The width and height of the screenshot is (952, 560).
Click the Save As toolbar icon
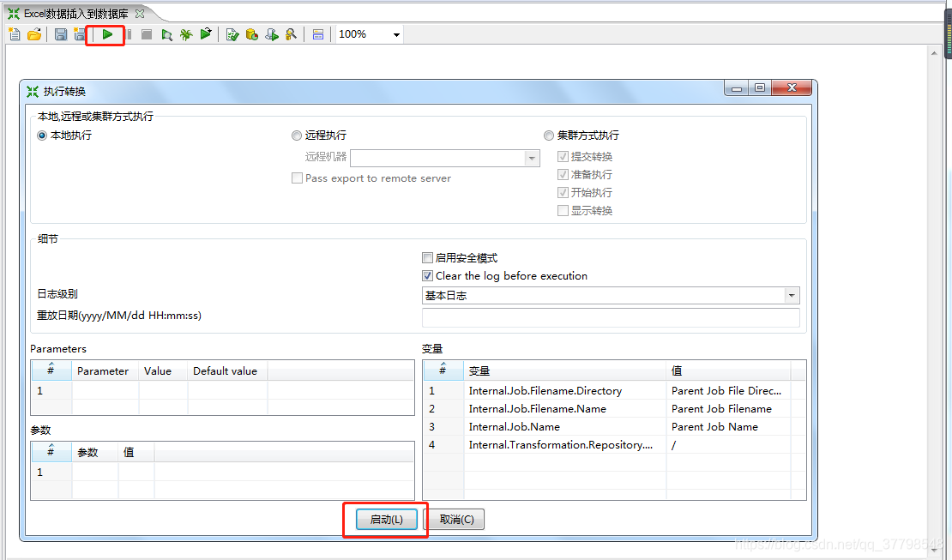coord(79,34)
